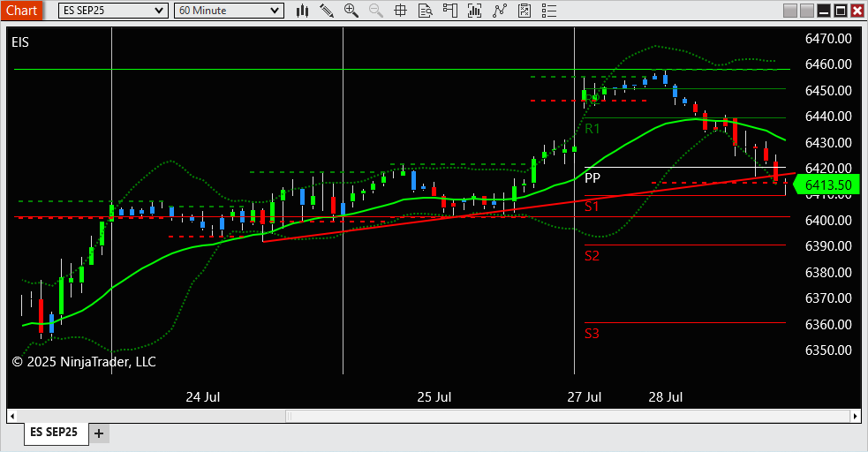This screenshot has height=452, width=868.
Task: Open the ES SEP25 instrument dropdown
Action: 113,11
